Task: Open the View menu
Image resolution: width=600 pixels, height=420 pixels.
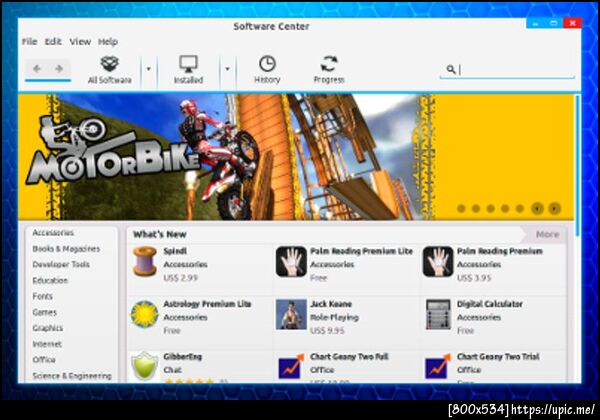Action: pos(80,42)
